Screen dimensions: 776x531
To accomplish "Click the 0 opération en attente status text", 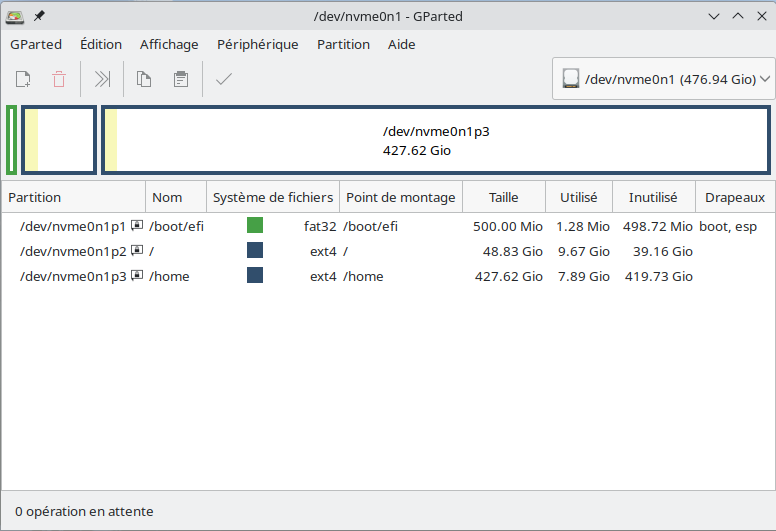I will (84, 511).
